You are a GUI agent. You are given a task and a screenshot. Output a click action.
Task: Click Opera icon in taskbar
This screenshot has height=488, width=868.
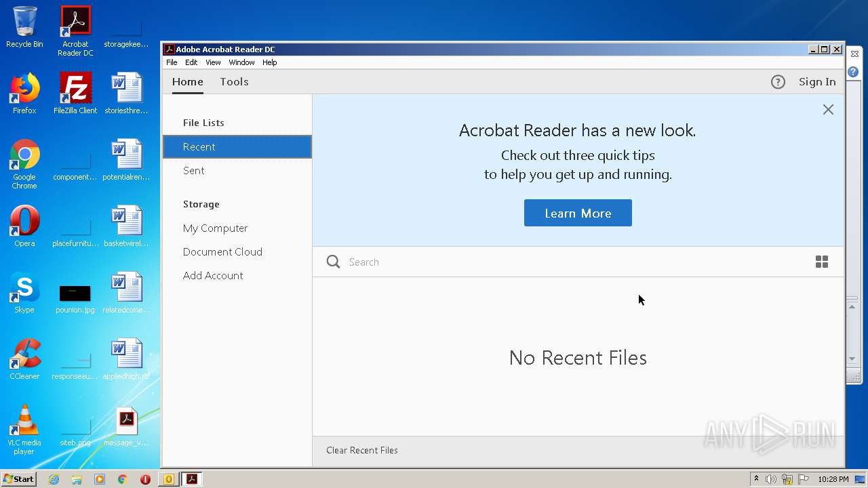click(145, 479)
